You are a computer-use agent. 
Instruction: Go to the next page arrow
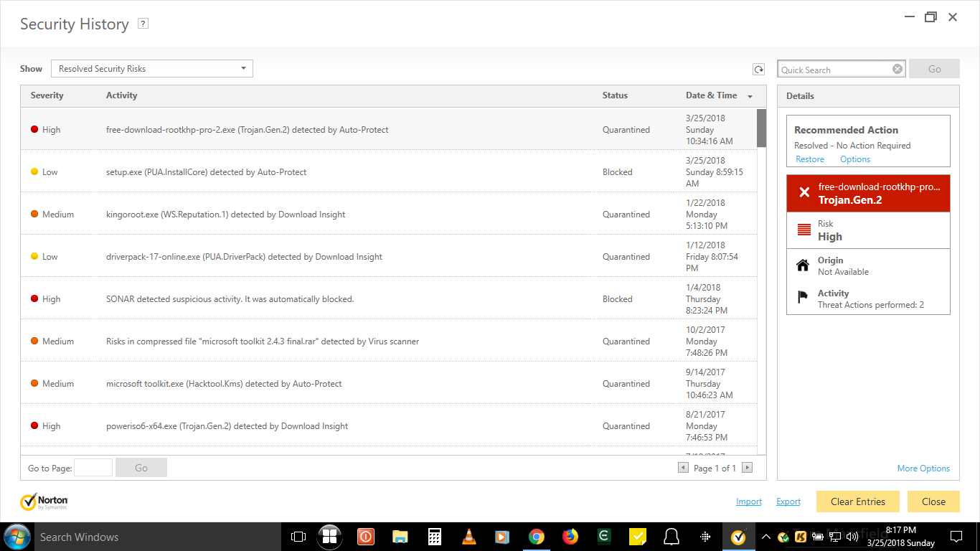coord(747,468)
